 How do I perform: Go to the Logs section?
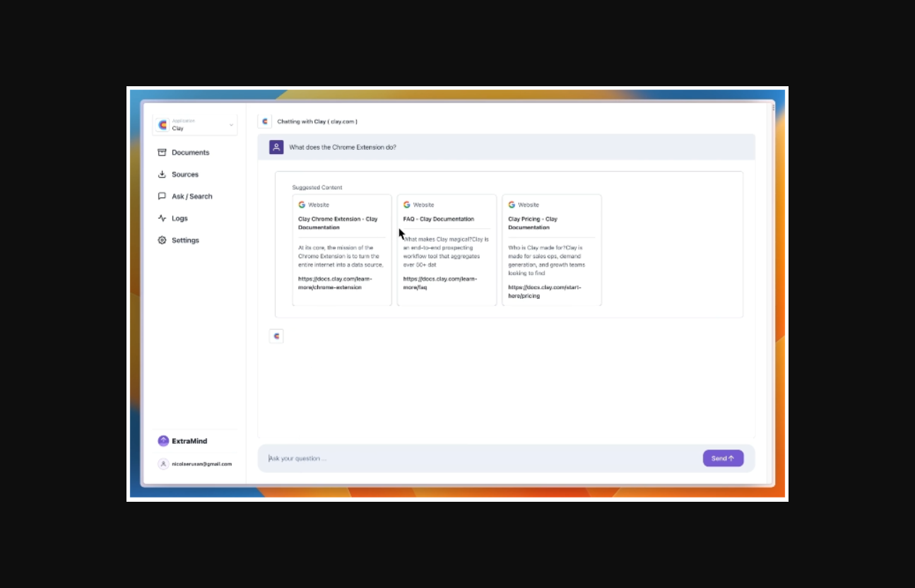point(179,218)
